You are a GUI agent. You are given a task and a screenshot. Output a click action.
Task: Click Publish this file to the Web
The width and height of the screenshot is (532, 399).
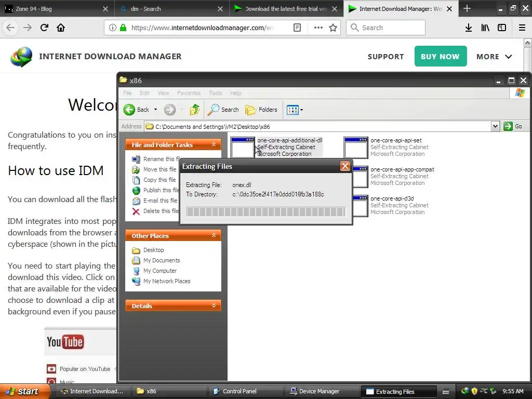[x=156, y=190]
